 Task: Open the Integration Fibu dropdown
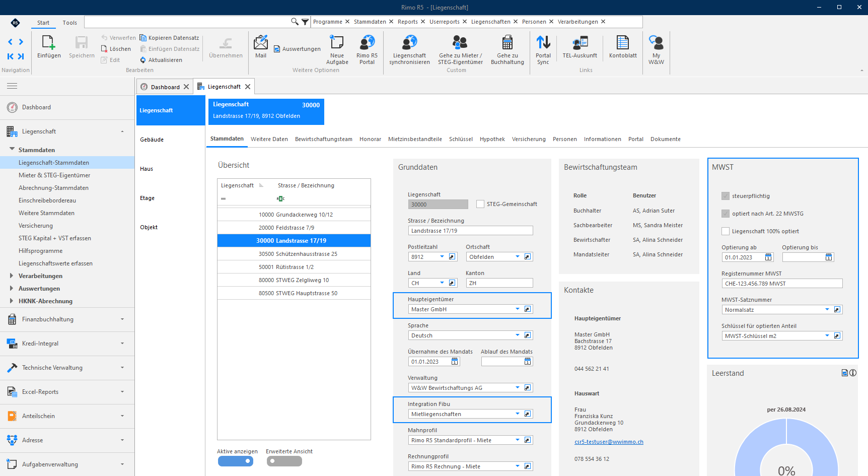pos(518,414)
